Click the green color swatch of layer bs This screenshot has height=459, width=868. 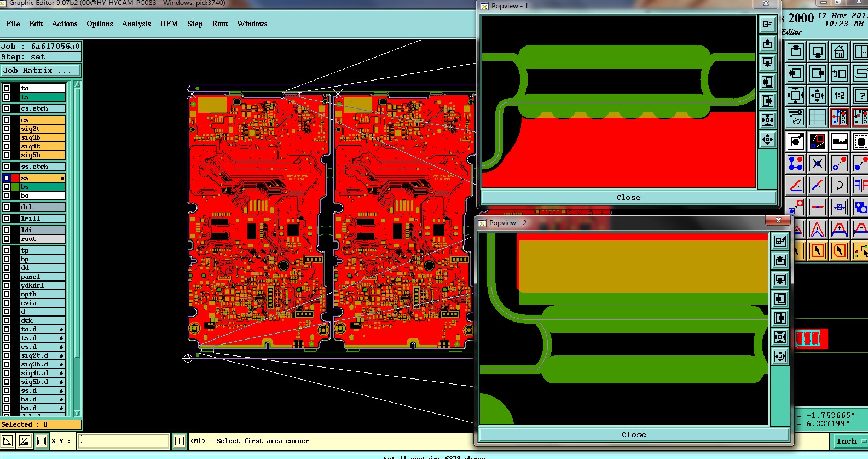[x=15, y=187]
